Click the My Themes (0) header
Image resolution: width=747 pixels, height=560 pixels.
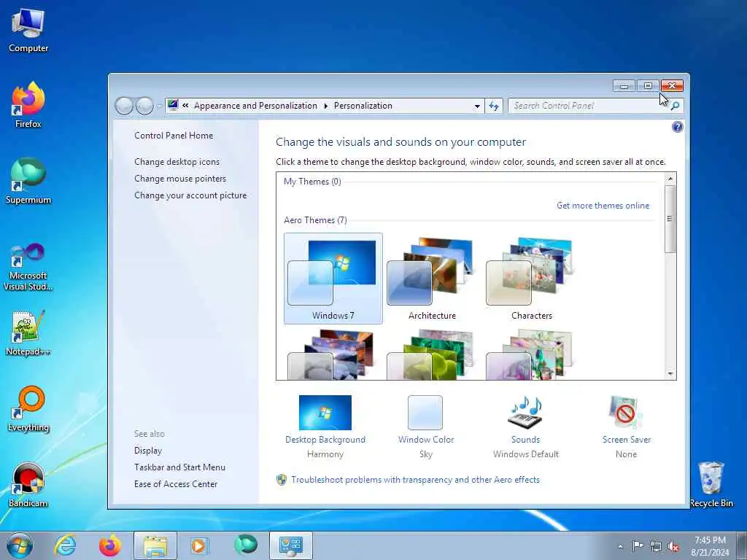(312, 182)
